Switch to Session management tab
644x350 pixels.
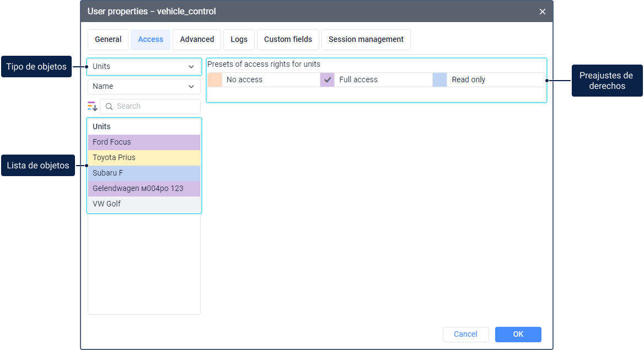click(x=366, y=40)
